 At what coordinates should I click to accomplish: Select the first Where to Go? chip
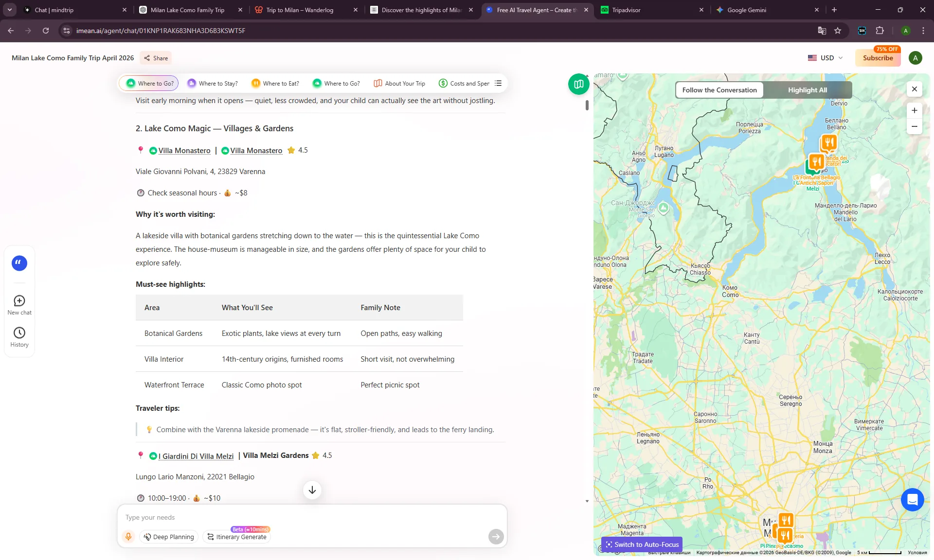[x=150, y=83]
